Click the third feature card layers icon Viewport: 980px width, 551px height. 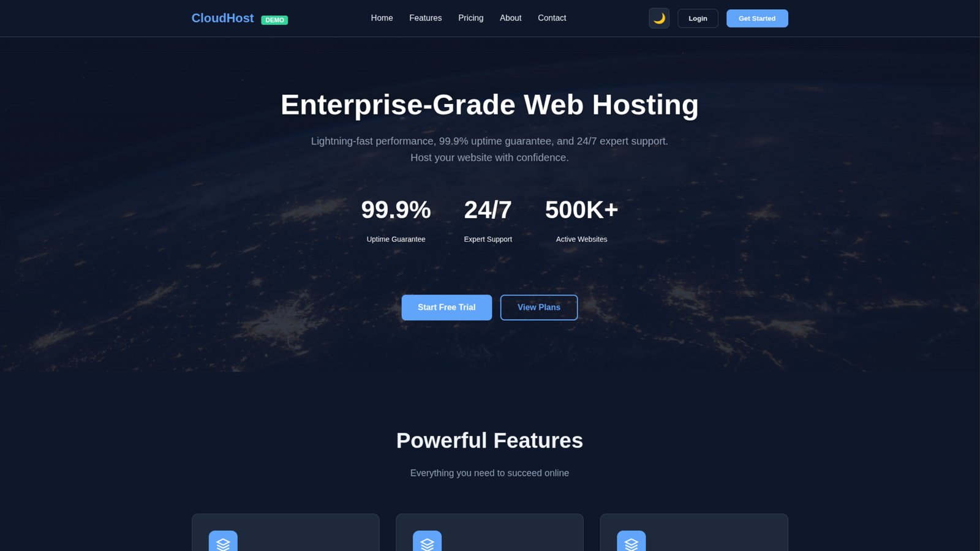pos(632,541)
